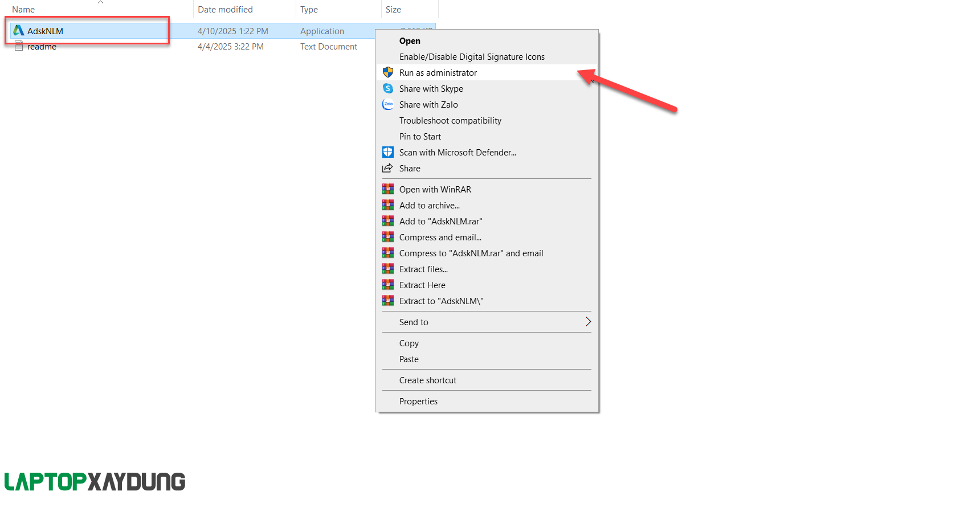Choose Open from the context menu
Image resolution: width=980 pixels, height=512 pixels.
(x=487, y=41)
